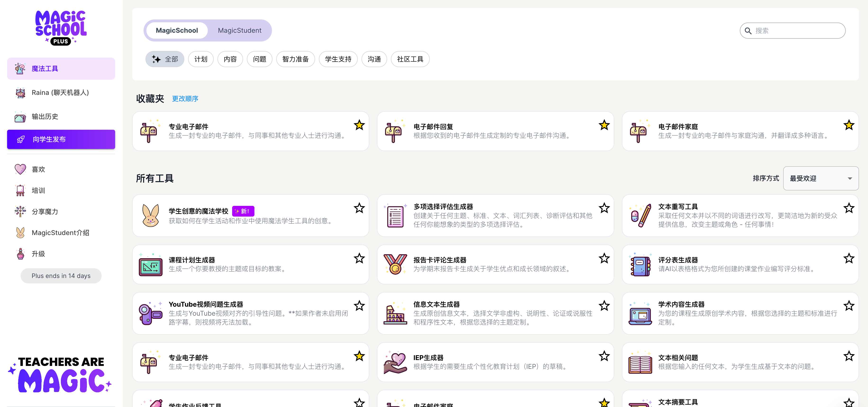
Task: Open 分享魔力 in the sidebar
Action: pyautogui.click(x=61, y=212)
